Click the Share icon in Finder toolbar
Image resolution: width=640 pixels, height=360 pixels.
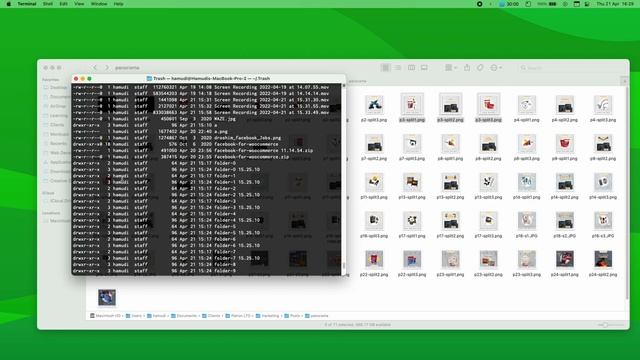tap(467, 68)
